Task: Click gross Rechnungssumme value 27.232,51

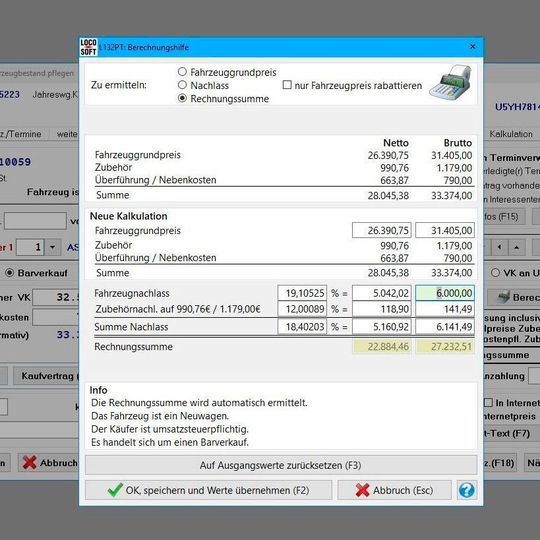Action: (x=445, y=346)
